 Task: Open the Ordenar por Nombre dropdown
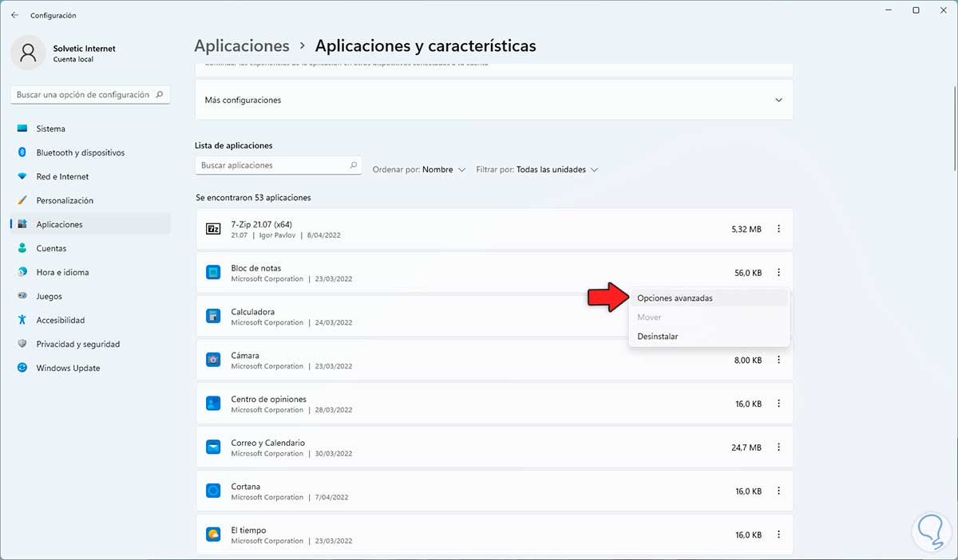[419, 169]
